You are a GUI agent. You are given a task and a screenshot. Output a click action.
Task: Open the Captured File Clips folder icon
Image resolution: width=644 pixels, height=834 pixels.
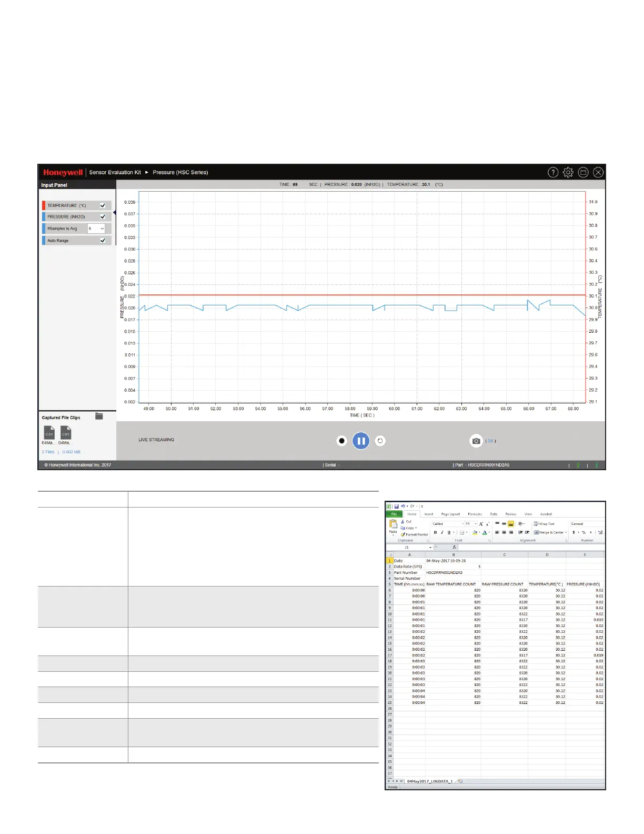[x=99, y=416]
